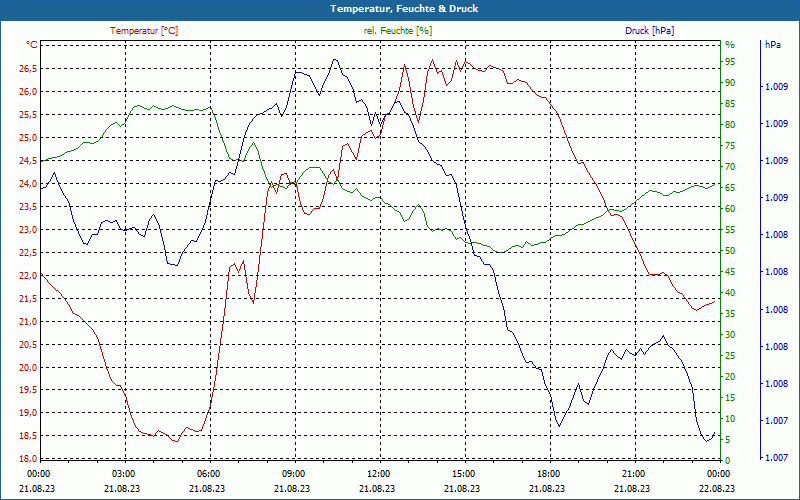The width and height of the screenshot is (800, 500).
Task: Click the 20,5 temperature axis value
Action: pos(29,344)
